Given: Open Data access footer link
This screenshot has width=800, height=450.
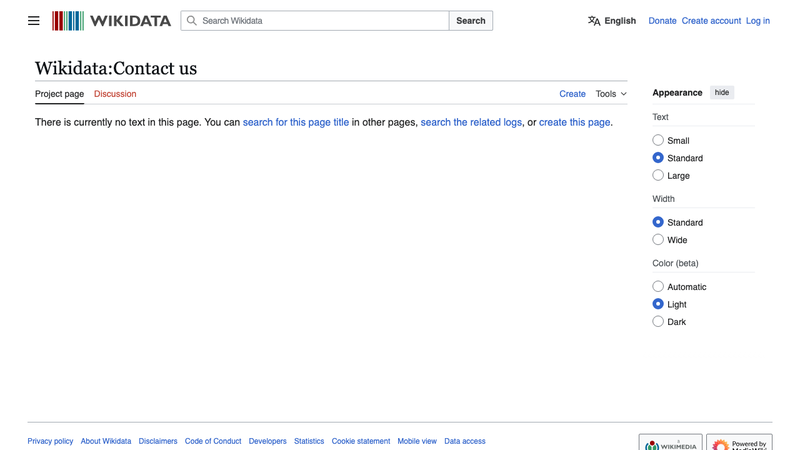Looking at the screenshot, I should click(x=465, y=441).
